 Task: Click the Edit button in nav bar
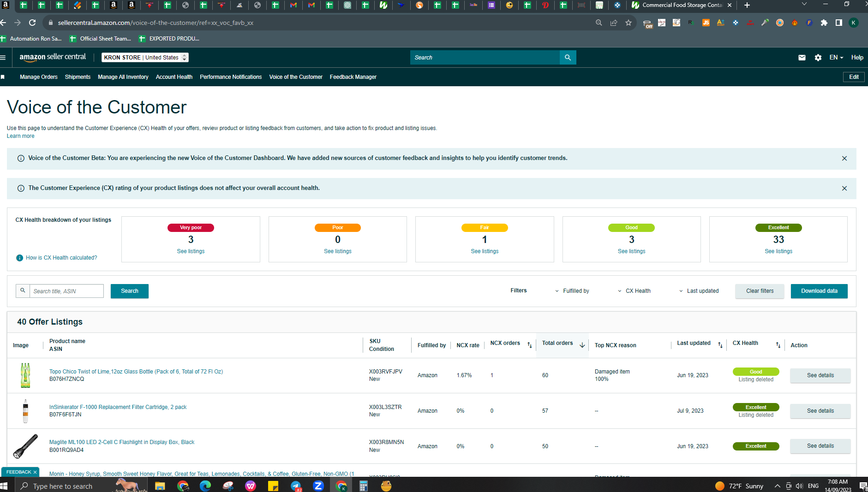[854, 77]
